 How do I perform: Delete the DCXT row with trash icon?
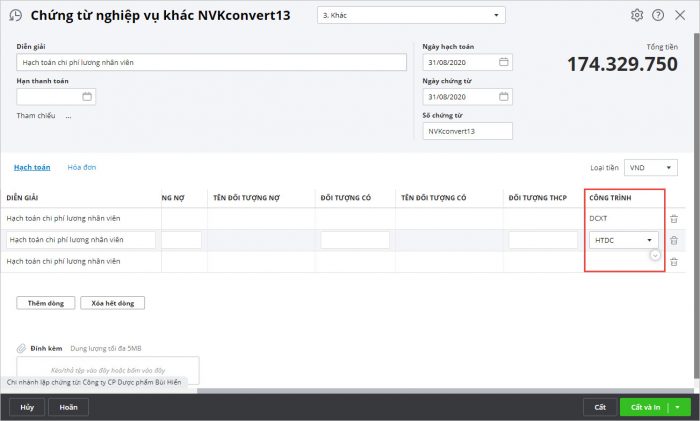click(x=674, y=219)
